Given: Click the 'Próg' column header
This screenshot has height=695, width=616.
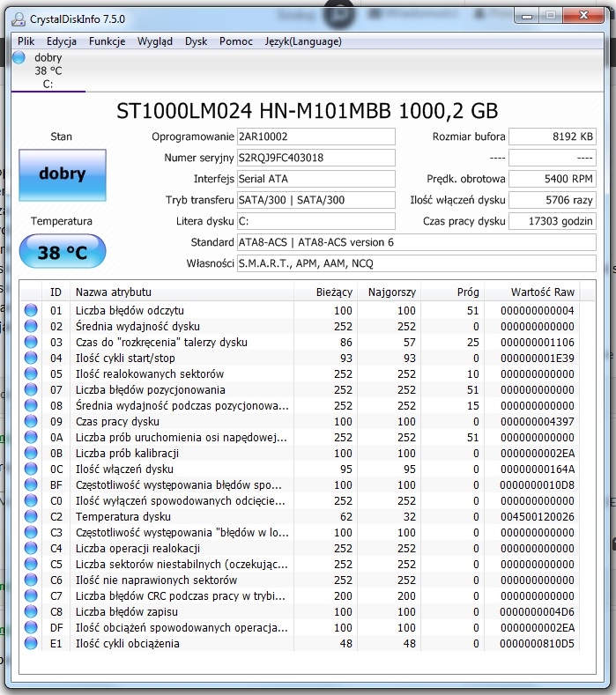Looking at the screenshot, I should [x=452, y=292].
